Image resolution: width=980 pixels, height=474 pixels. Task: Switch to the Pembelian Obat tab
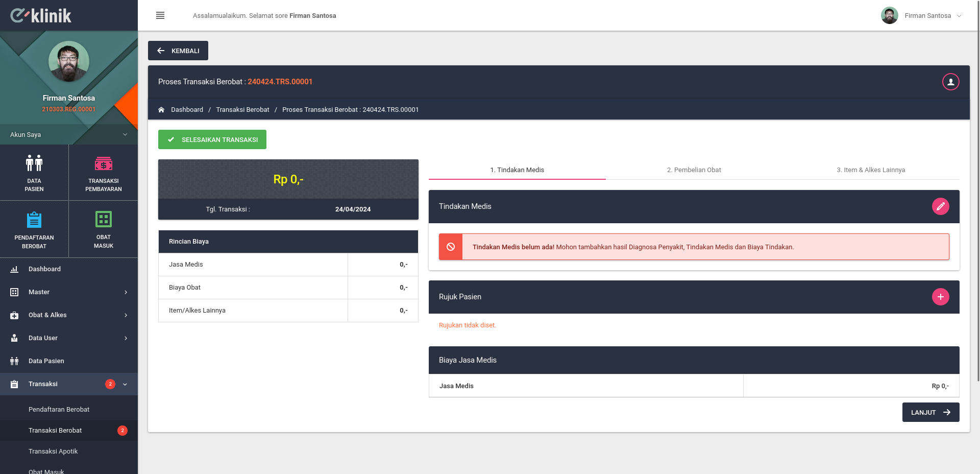[694, 170]
